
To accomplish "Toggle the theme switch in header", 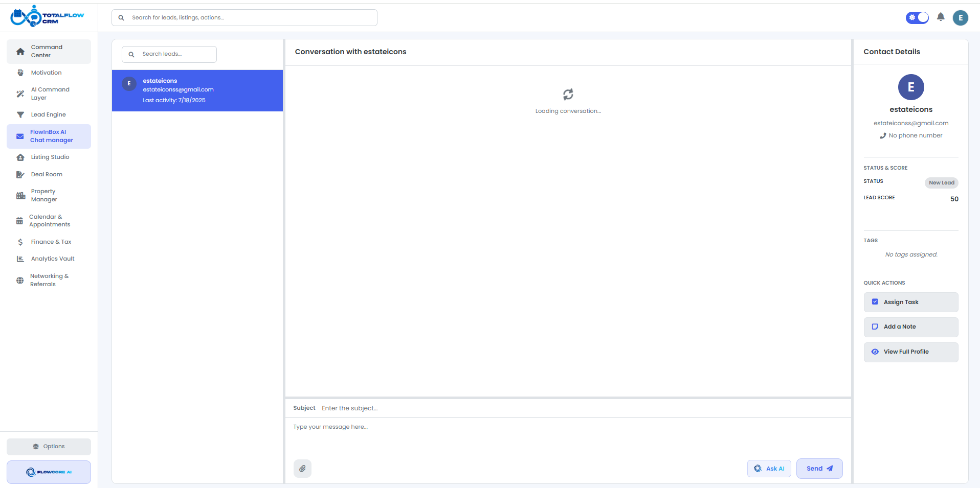I will pos(917,17).
